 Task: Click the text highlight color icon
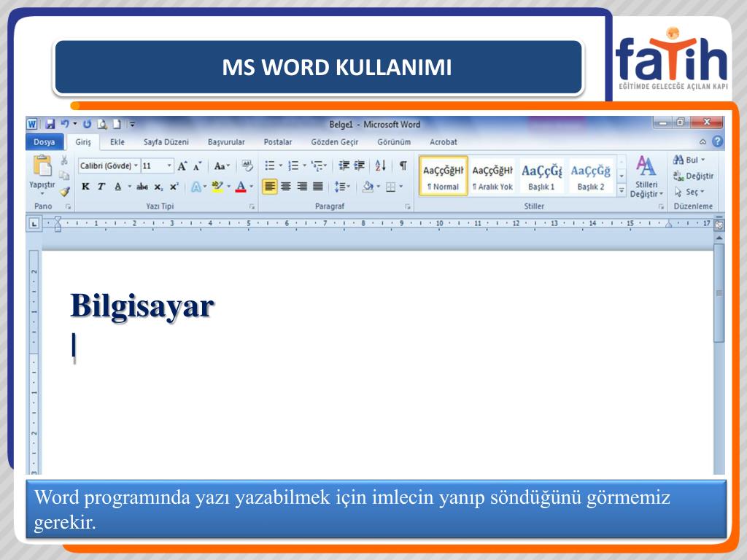click(x=217, y=187)
